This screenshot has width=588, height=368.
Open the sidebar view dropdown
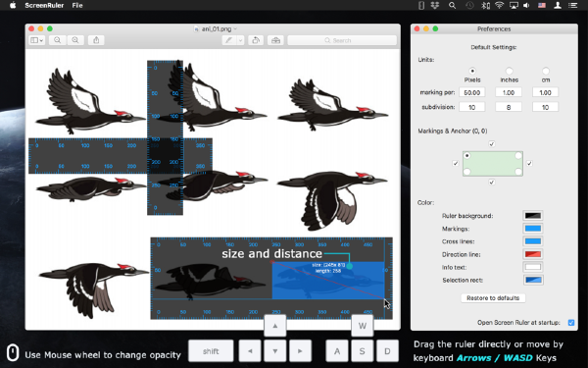point(37,40)
